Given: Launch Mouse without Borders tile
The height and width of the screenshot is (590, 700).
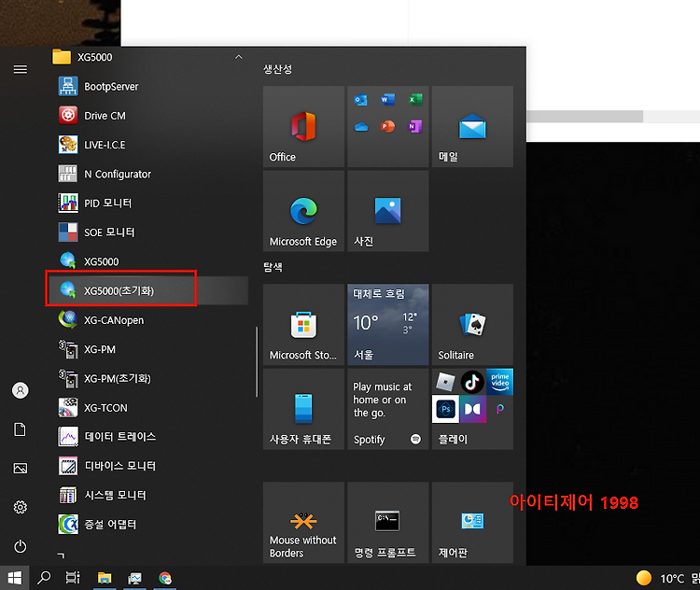Looking at the screenshot, I should [303, 523].
